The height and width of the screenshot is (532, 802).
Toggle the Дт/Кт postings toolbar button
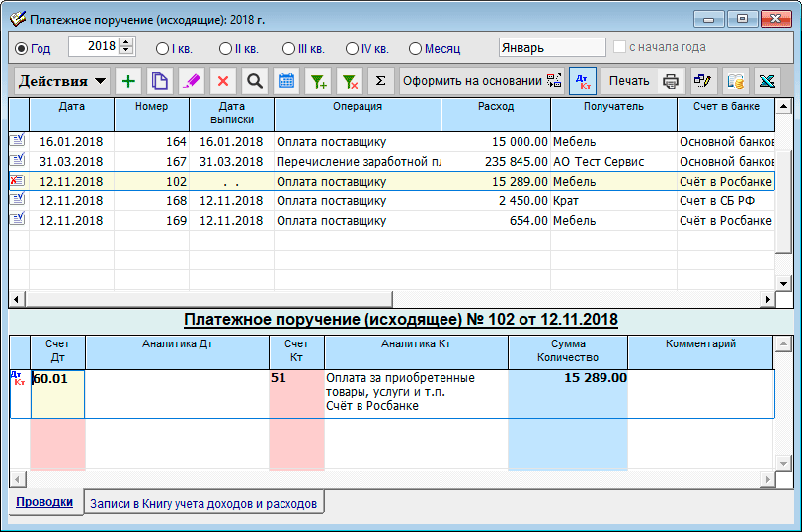583,81
